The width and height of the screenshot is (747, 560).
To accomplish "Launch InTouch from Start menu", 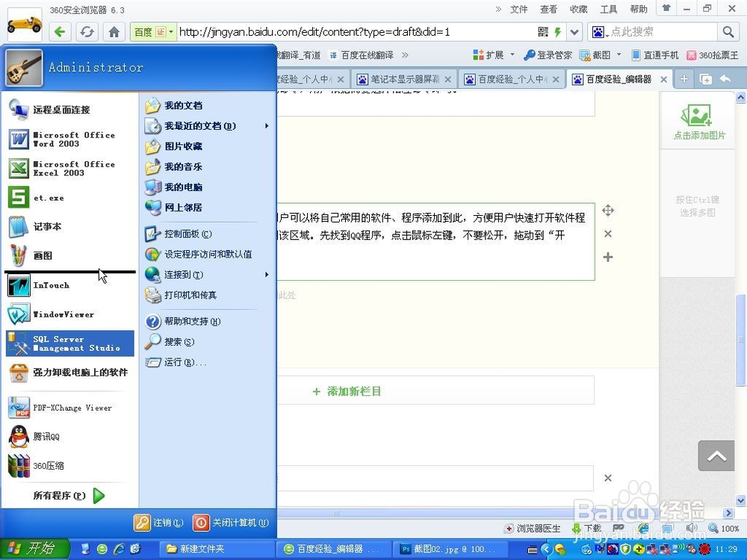I will tap(70, 285).
